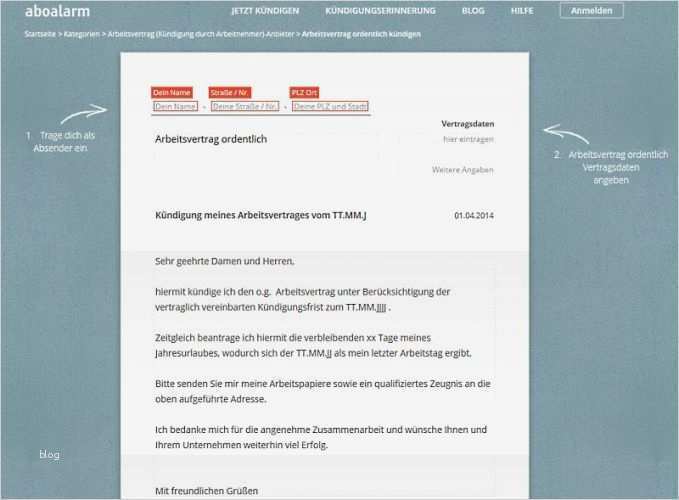The width and height of the screenshot is (679, 500).
Task: Click the 'Sehr geehrte Damen und Herren' salutation
Action: click(225, 261)
